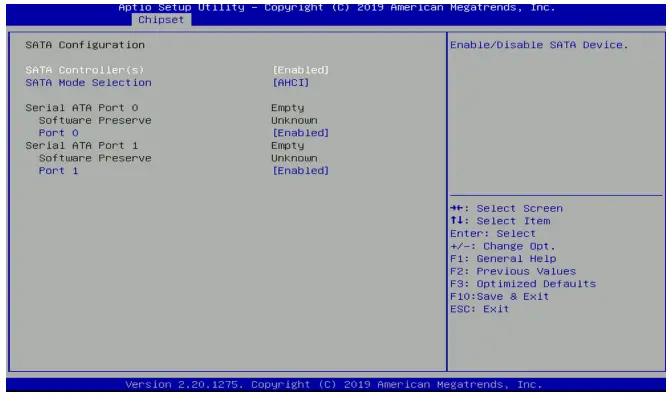Select the SATA Controller(s) option
The image size is (669, 398).
coord(84,70)
